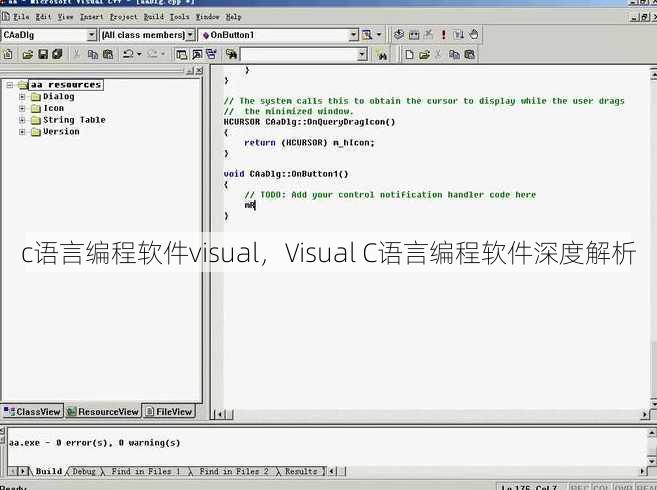
Task: Expand the String Table folder
Action: tap(22, 120)
